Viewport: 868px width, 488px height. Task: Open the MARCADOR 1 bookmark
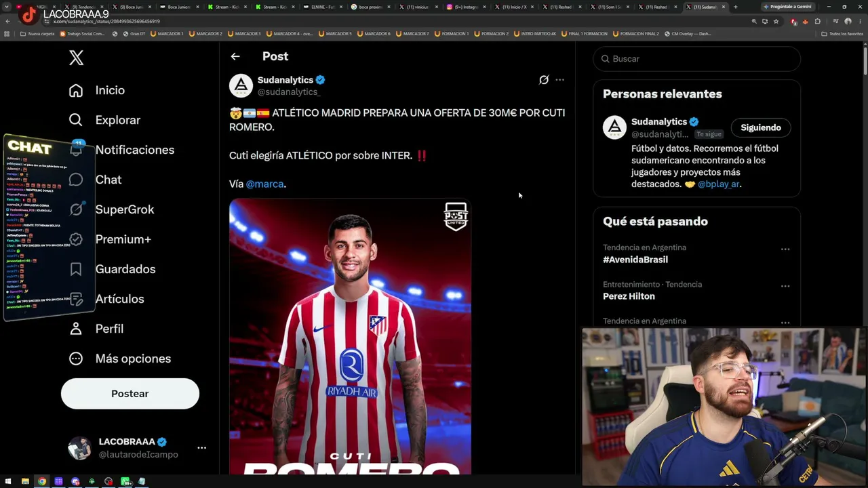pos(167,33)
